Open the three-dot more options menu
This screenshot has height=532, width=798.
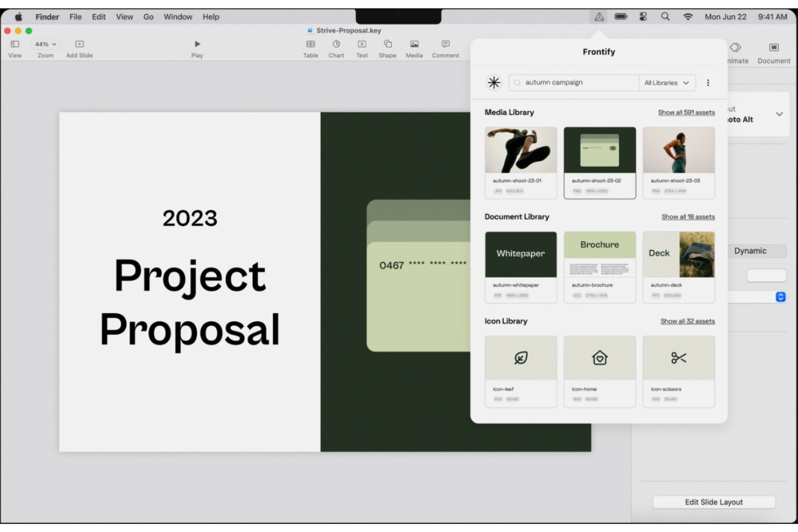coord(708,82)
